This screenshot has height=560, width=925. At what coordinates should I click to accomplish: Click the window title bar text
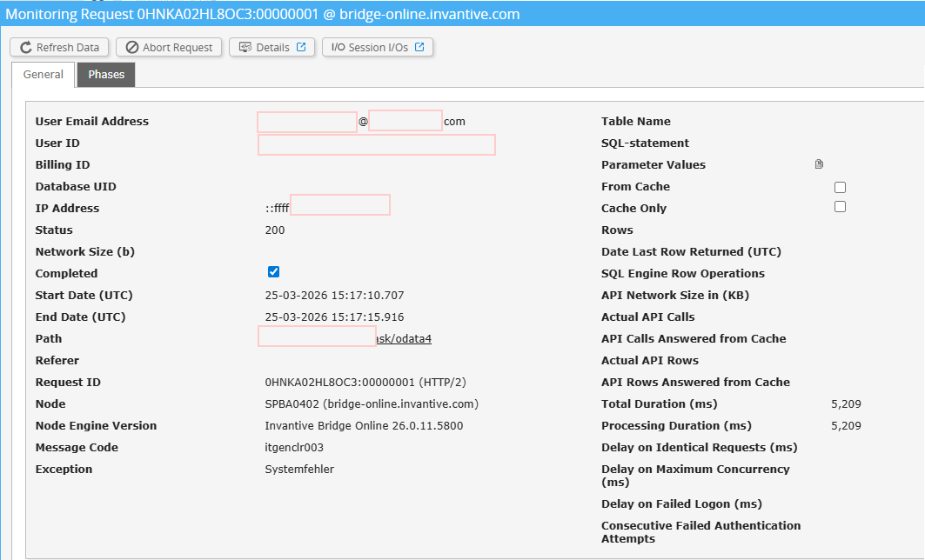tap(263, 14)
